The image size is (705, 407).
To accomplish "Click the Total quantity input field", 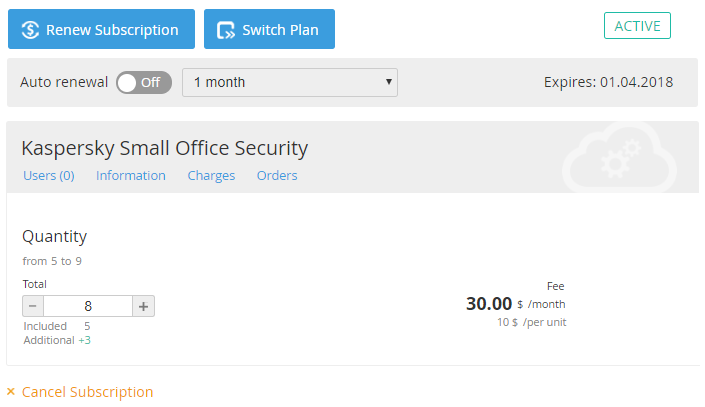I will pyautogui.click(x=88, y=306).
